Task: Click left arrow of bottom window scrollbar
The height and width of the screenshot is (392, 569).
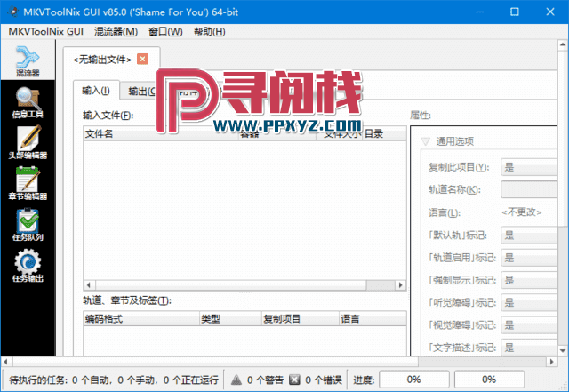Action: tap(6, 362)
